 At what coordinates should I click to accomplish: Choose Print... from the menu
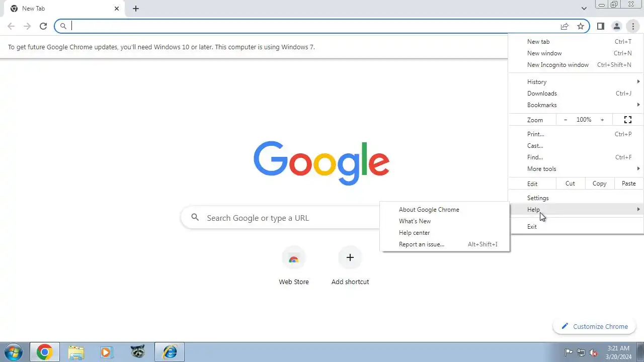coord(576,134)
